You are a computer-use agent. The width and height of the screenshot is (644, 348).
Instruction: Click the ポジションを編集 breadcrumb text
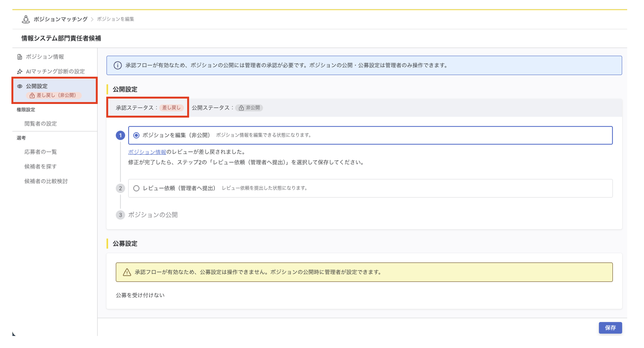tap(115, 19)
